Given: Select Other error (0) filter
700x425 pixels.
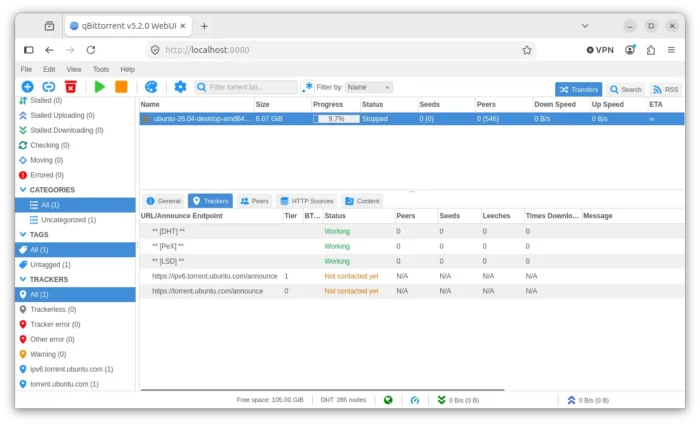Looking at the screenshot, I should [75, 339].
